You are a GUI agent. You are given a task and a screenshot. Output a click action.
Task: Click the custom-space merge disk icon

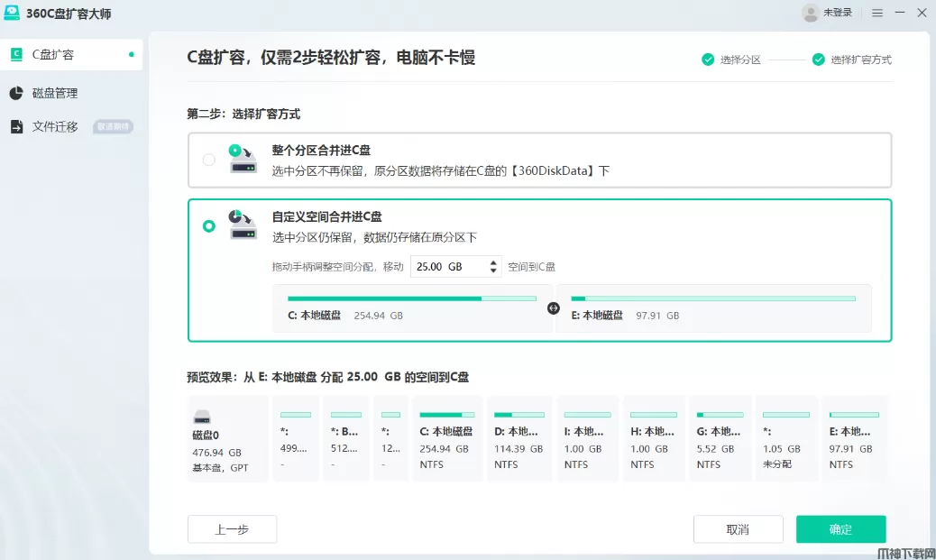coord(243,225)
